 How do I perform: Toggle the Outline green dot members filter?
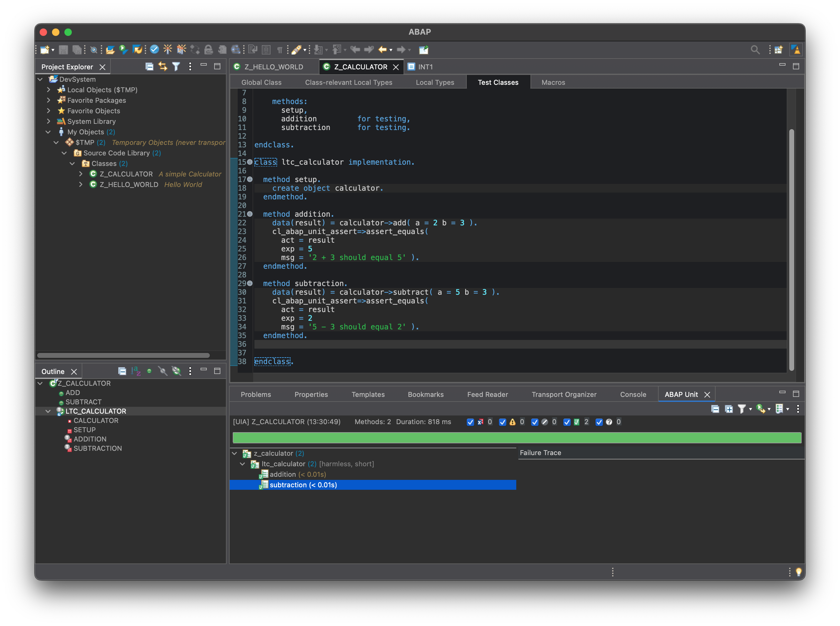click(149, 371)
